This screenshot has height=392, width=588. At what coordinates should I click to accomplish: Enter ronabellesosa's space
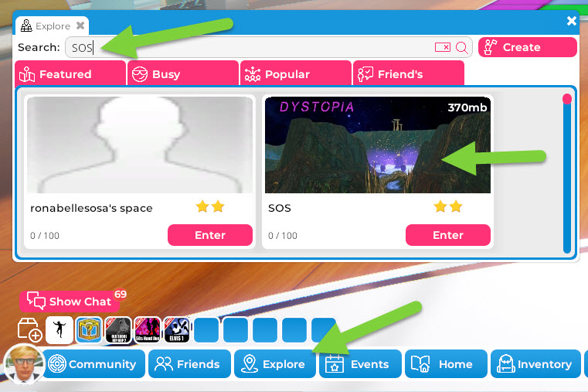click(210, 235)
